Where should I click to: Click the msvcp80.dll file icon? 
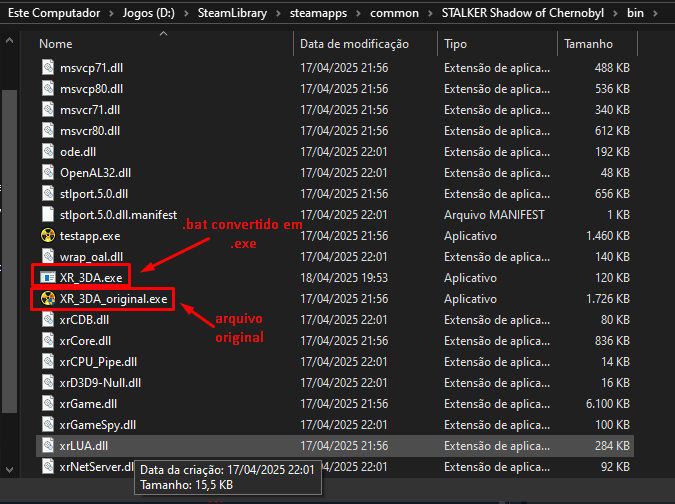point(48,89)
